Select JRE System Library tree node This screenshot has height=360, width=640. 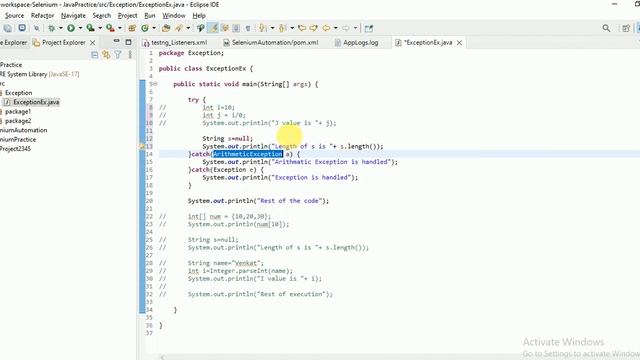40,74
